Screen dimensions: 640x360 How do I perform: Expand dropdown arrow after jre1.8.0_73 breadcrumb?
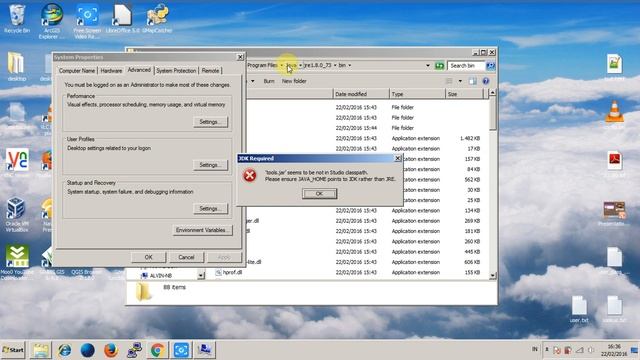pos(335,65)
